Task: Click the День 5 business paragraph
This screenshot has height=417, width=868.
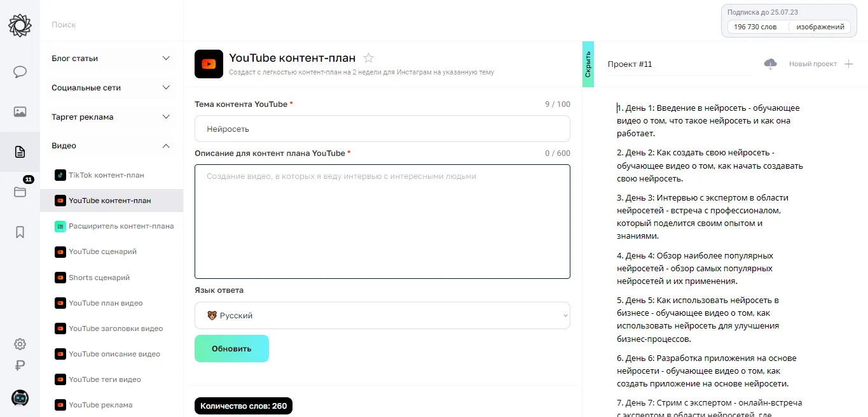Action: 698,320
